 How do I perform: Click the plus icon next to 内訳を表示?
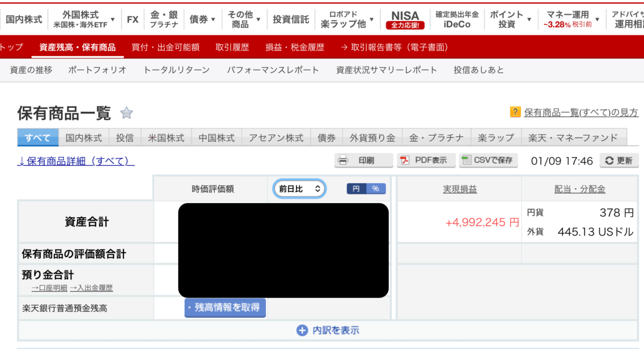pyautogui.click(x=302, y=331)
